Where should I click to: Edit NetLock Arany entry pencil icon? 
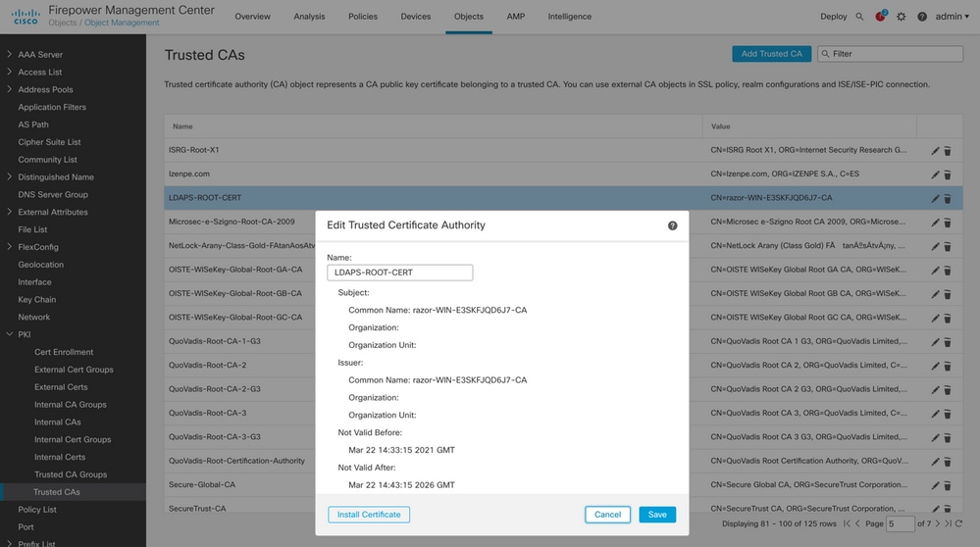pos(935,247)
